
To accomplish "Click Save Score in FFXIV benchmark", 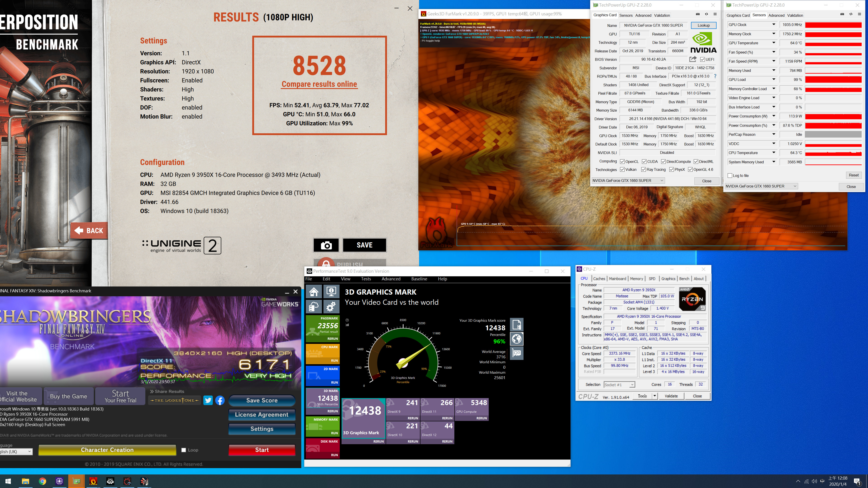I will 262,400.
